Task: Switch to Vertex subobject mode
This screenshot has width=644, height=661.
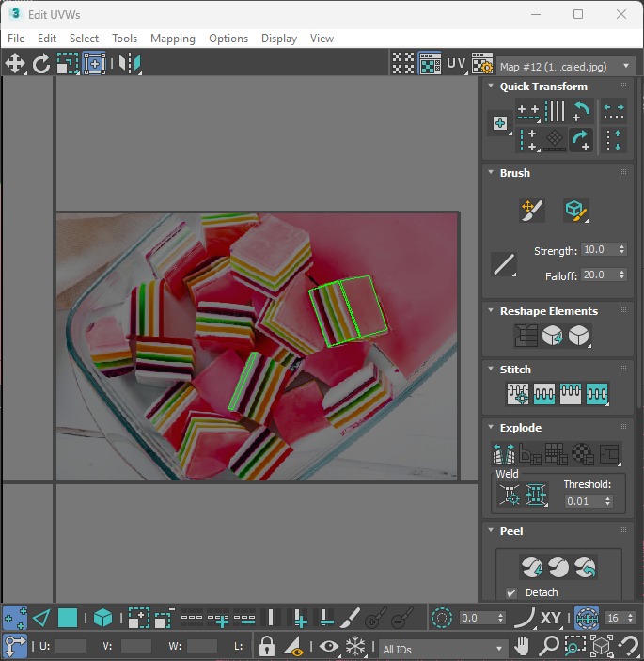Action: 15,618
